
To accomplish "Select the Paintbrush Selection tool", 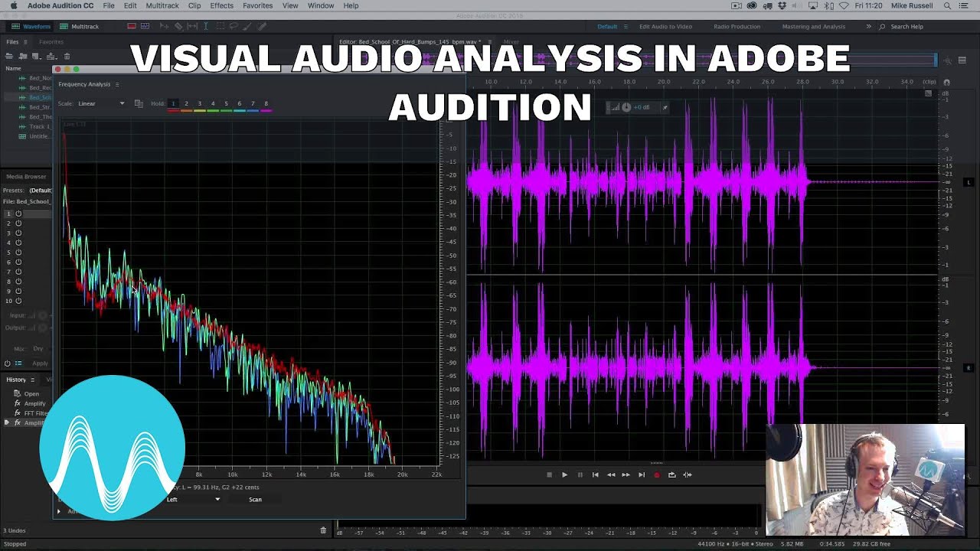I will [247, 26].
